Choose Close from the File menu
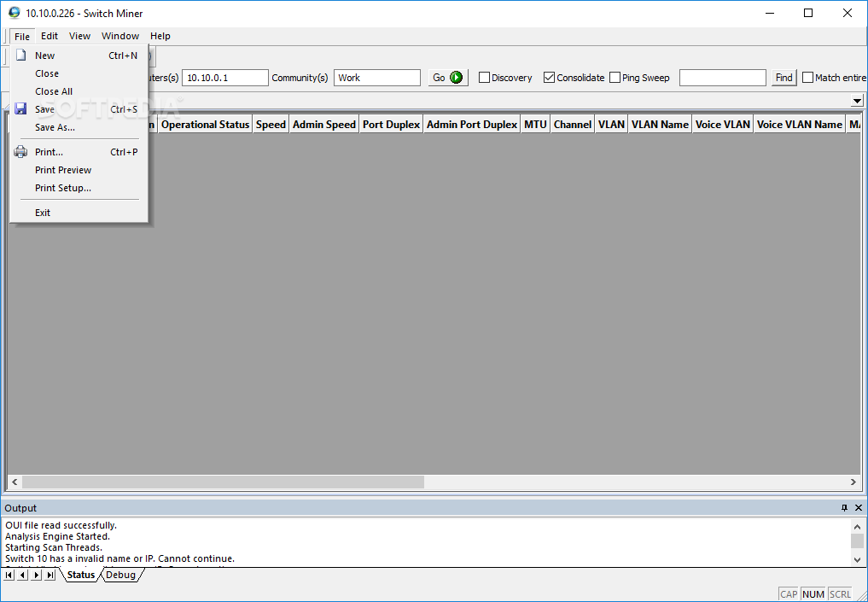The height and width of the screenshot is (602, 868). click(79, 73)
